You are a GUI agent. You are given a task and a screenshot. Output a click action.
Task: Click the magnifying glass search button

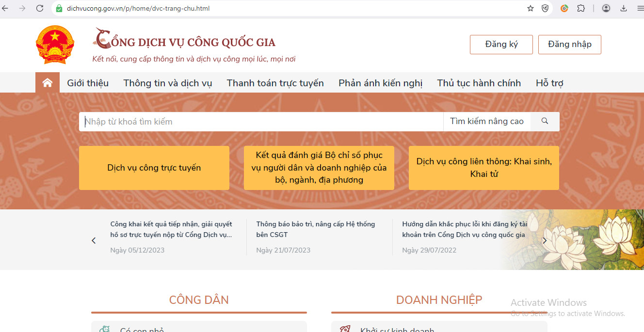[545, 121]
